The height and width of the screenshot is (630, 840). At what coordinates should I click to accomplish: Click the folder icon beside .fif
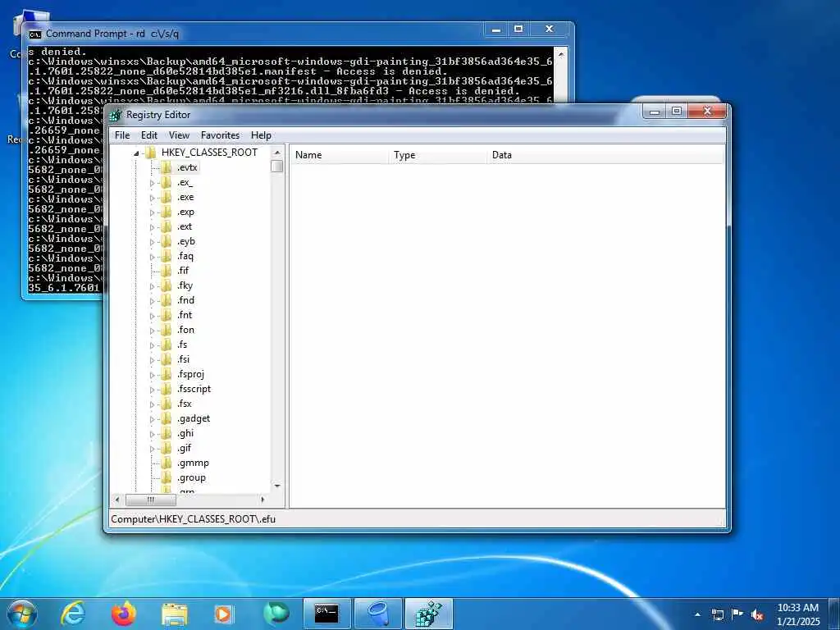click(x=167, y=271)
